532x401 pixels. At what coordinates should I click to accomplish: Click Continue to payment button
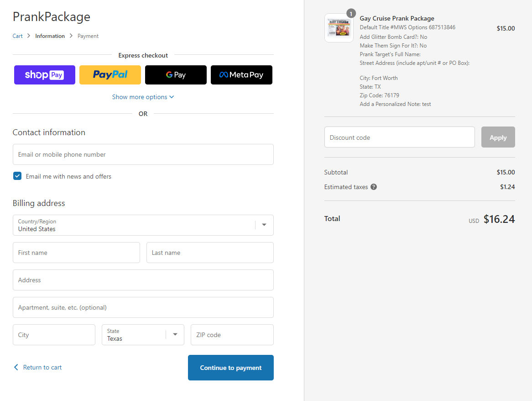(230, 368)
